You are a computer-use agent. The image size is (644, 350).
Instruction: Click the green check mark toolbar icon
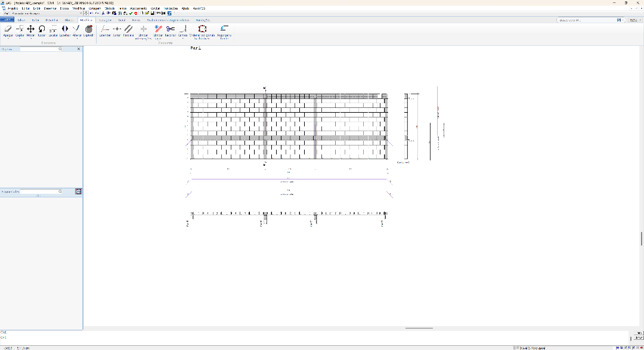point(131,13)
